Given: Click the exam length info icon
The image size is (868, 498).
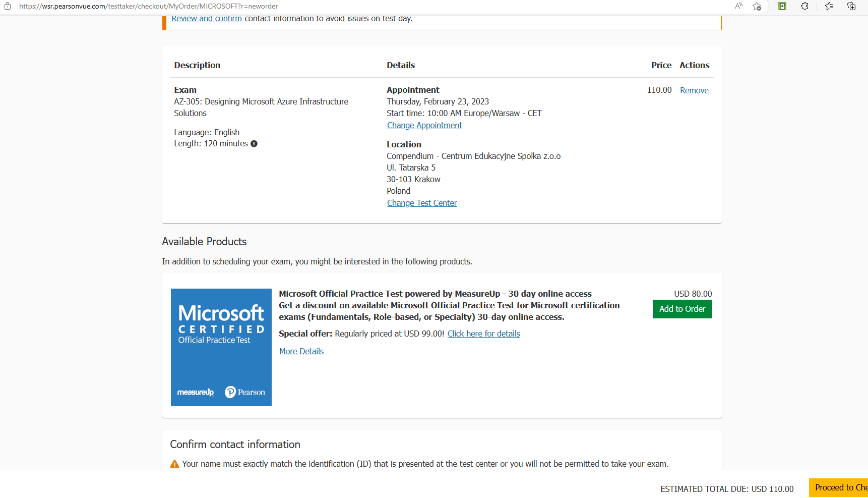Looking at the screenshot, I should point(254,144).
